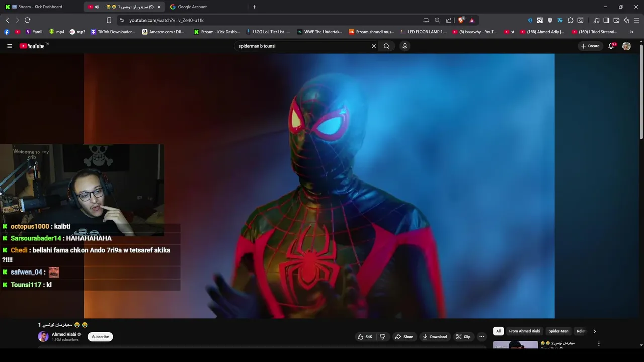Show next filter chips with arrow
The height and width of the screenshot is (362, 644).
point(594,331)
